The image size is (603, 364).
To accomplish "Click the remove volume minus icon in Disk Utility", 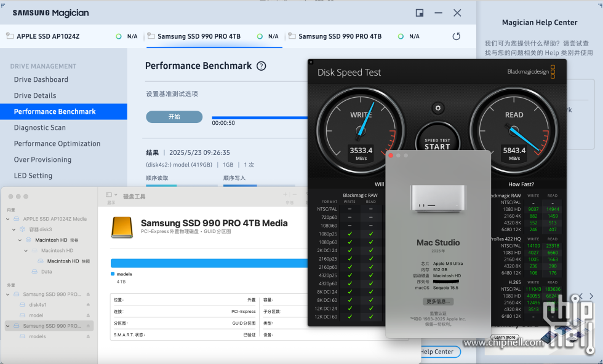I will click(295, 195).
